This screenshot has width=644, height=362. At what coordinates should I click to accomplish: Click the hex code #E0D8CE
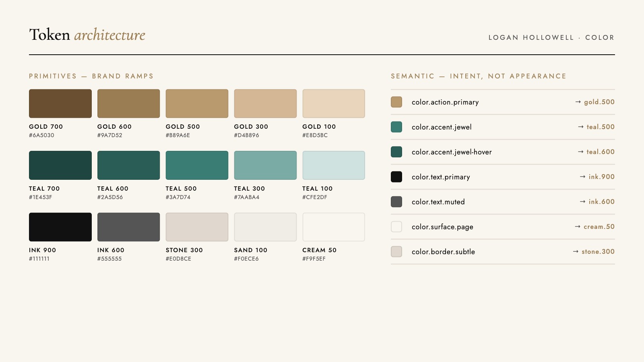(x=179, y=259)
